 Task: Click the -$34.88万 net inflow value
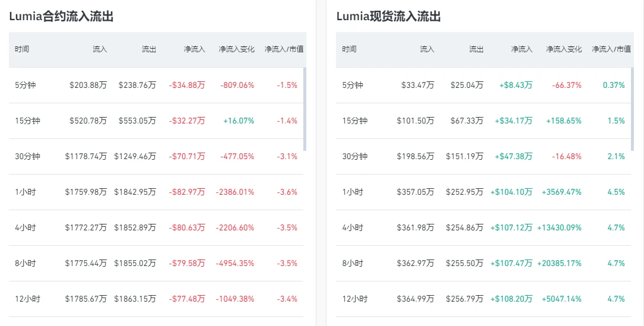tap(187, 85)
